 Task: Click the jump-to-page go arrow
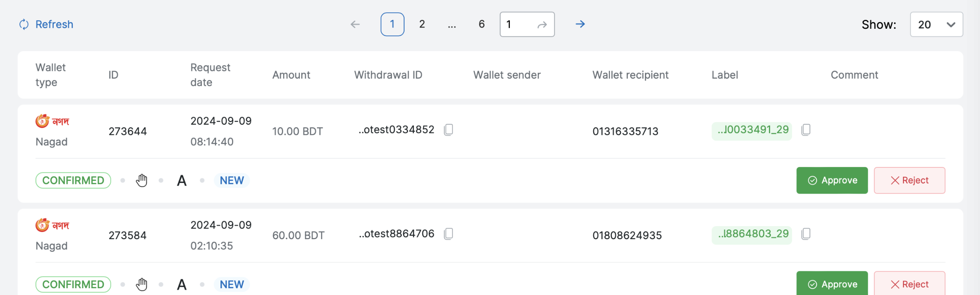coord(542,25)
